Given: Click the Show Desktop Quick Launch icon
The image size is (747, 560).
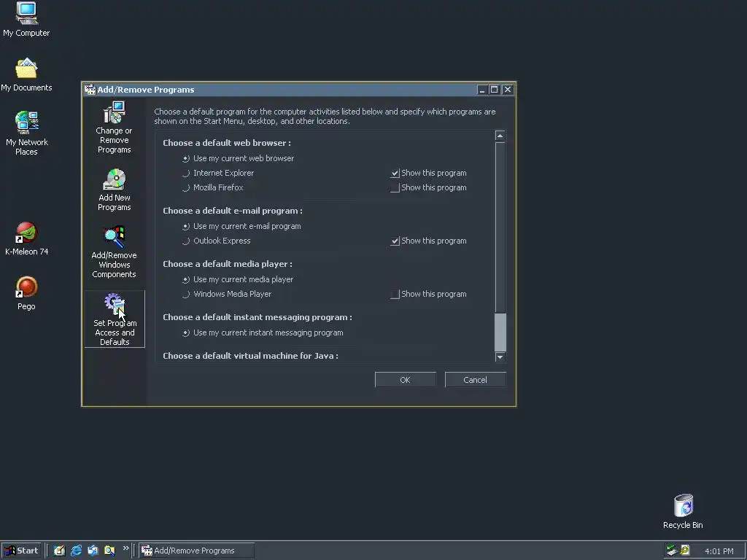Looking at the screenshot, I should pos(59,551).
